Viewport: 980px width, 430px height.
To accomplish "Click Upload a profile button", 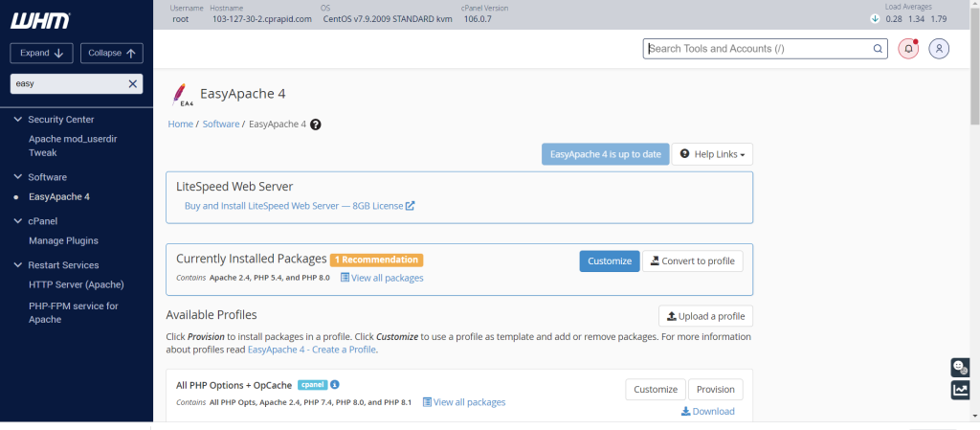I will coord(705,316).
